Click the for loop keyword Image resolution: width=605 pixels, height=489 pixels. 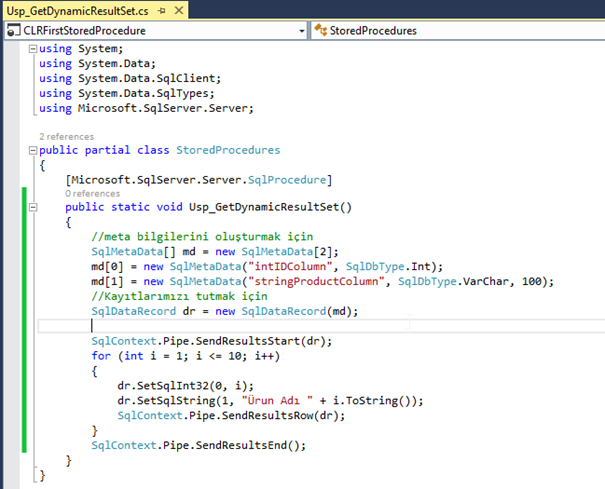(101, 355)
